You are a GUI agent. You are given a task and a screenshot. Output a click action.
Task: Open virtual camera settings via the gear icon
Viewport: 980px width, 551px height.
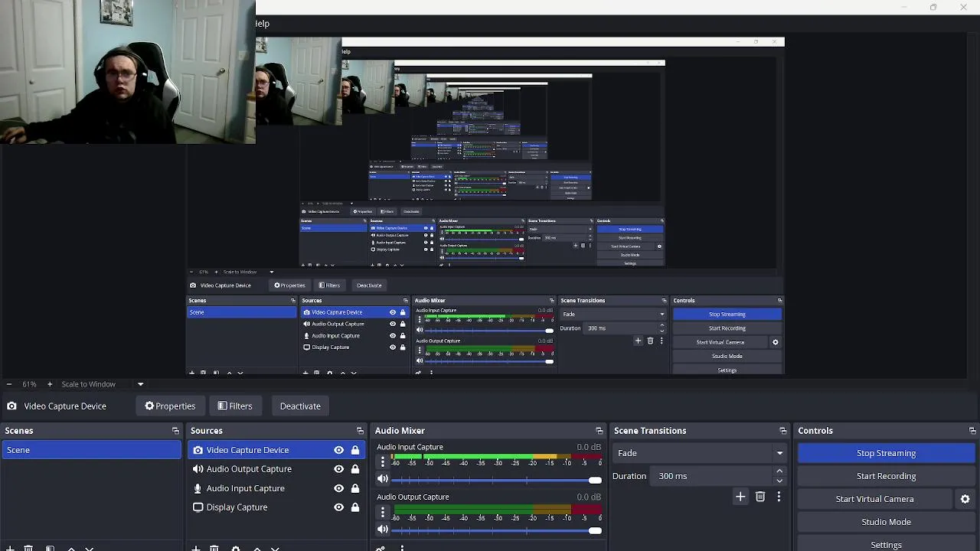coord(965,499)
